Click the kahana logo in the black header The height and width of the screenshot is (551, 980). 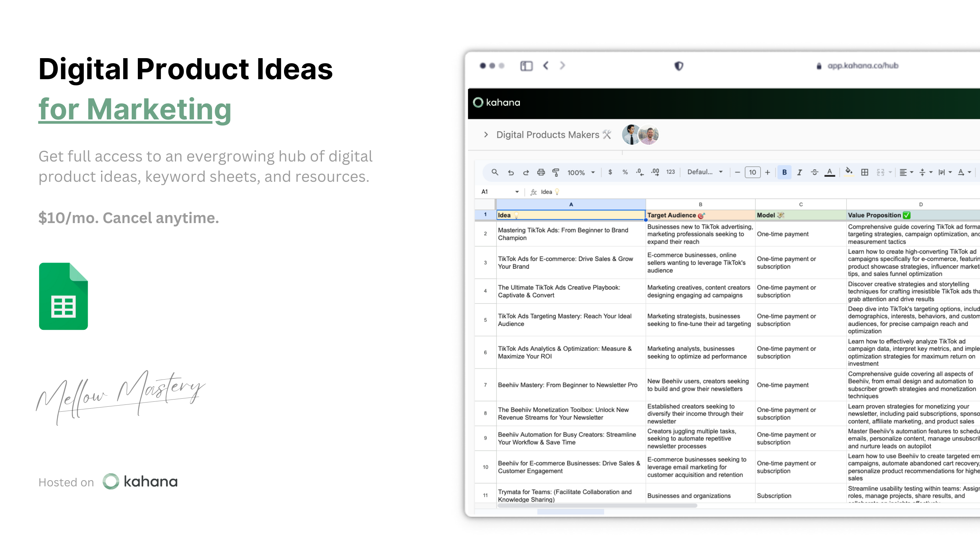pyautogui.click(x=497, y=102)
